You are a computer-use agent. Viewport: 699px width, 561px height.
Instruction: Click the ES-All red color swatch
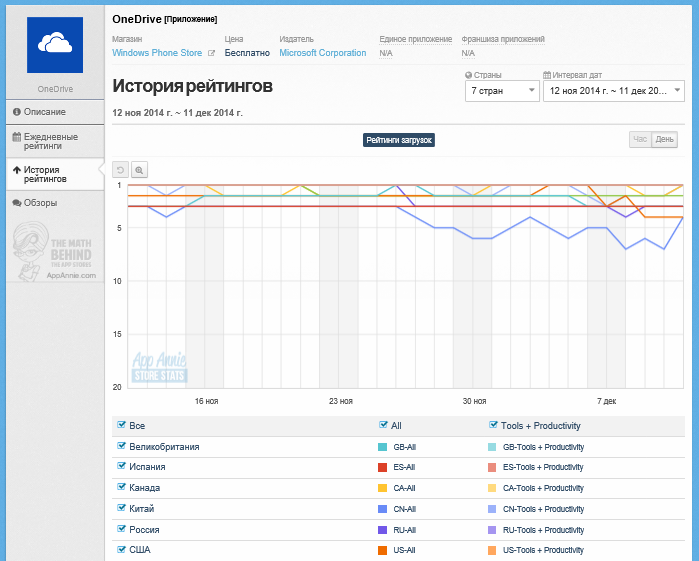382,467
